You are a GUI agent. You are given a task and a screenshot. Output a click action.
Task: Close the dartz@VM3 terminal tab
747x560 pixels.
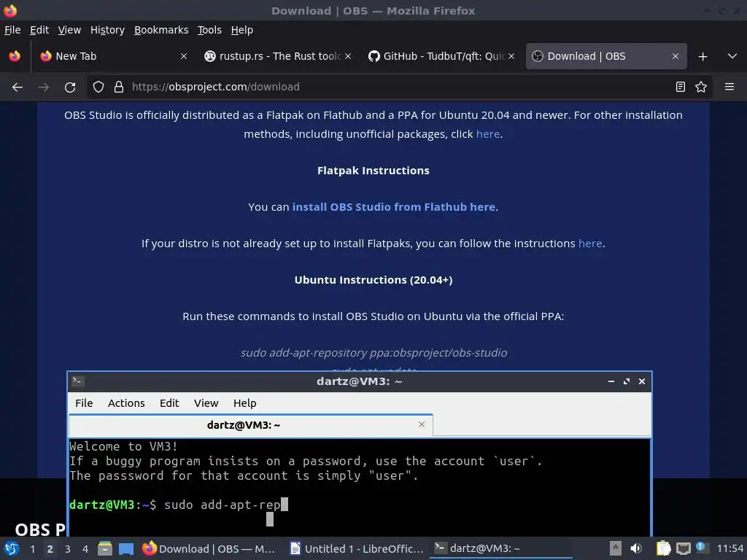[421, 424]
